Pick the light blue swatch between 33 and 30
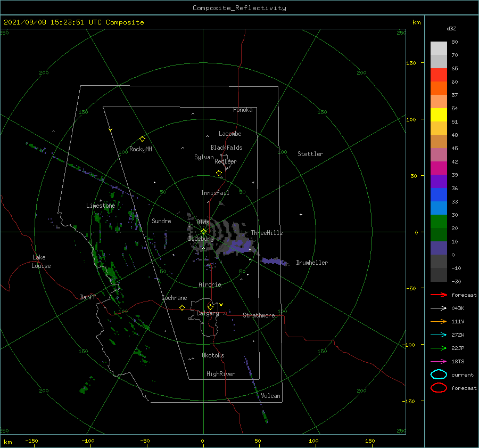This screenshot has height=448, width=479. point(439,208)
